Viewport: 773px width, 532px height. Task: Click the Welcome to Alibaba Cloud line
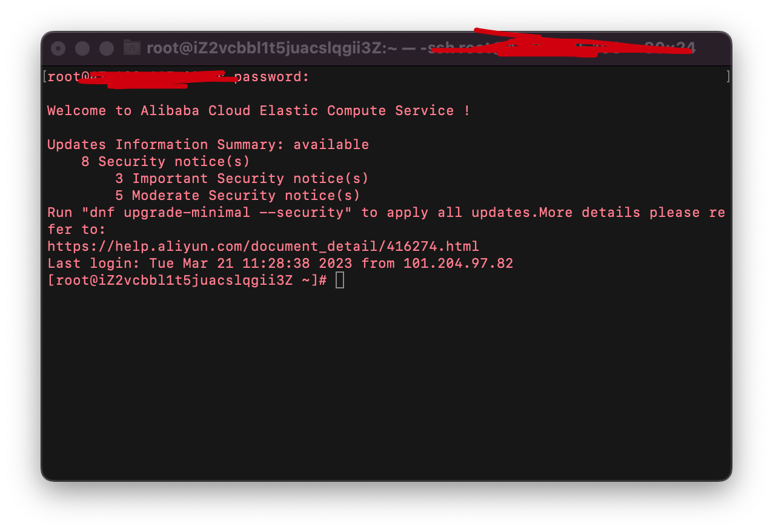pyautogui.click(x=259, y=111)
